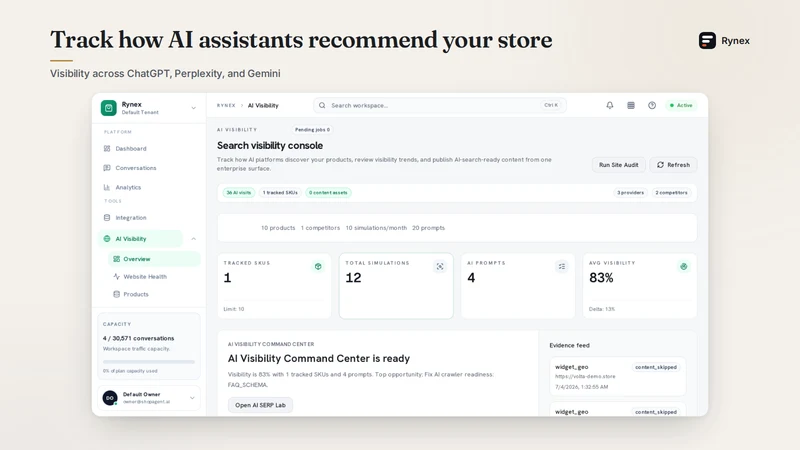Screen dimensions: 800x450
Task: Click the 'Limit: 10' text
Action: click(x=234, y=309)
